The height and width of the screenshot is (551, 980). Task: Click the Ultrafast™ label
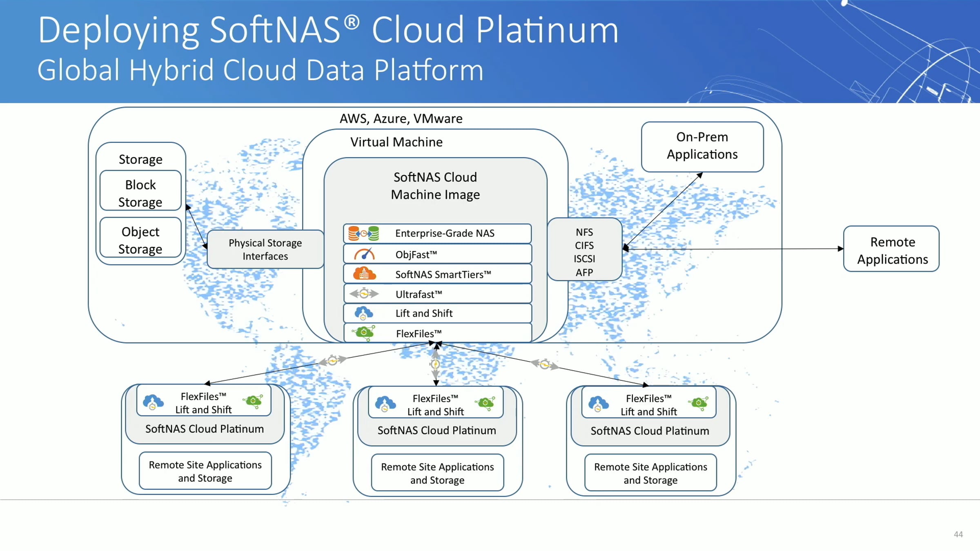pyautogui.click(x=419, y=294)
